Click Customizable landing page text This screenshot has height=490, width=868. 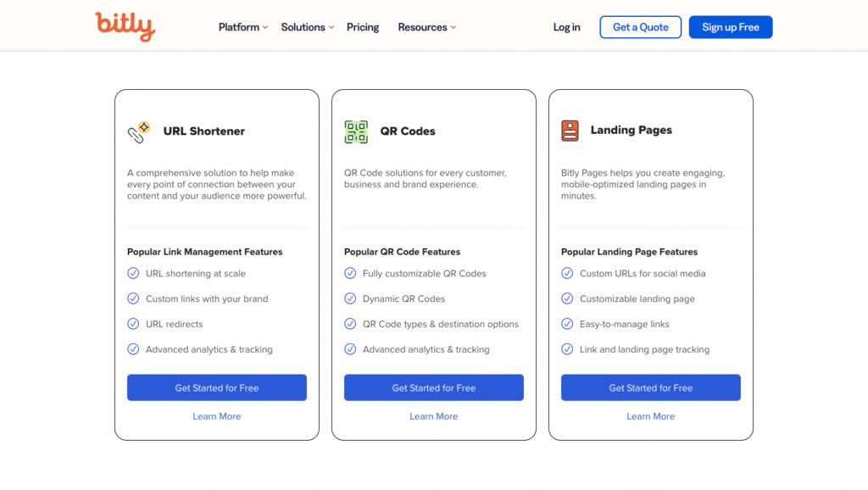tap(637, 299)
